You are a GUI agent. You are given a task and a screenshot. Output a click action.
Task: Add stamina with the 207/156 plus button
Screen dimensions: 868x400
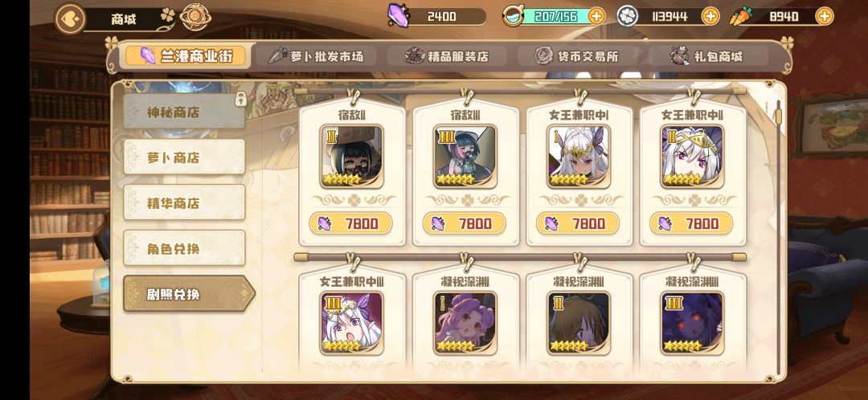[596, 16]
